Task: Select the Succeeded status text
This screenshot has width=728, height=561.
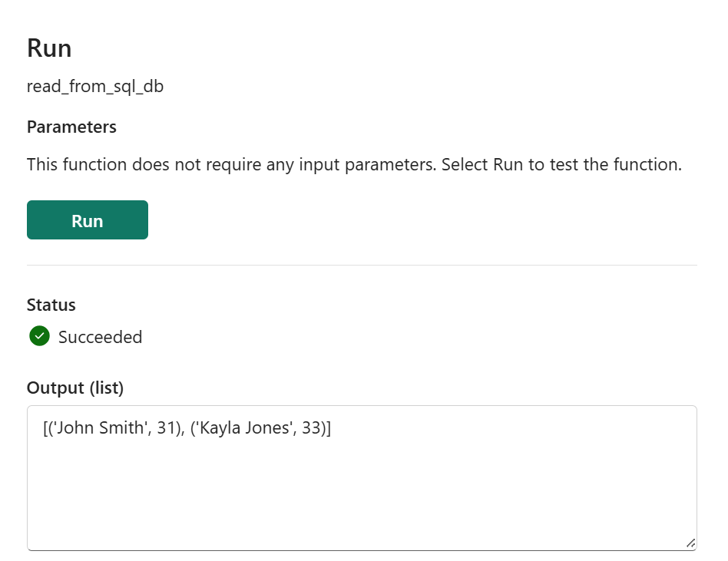Action: 100,337
